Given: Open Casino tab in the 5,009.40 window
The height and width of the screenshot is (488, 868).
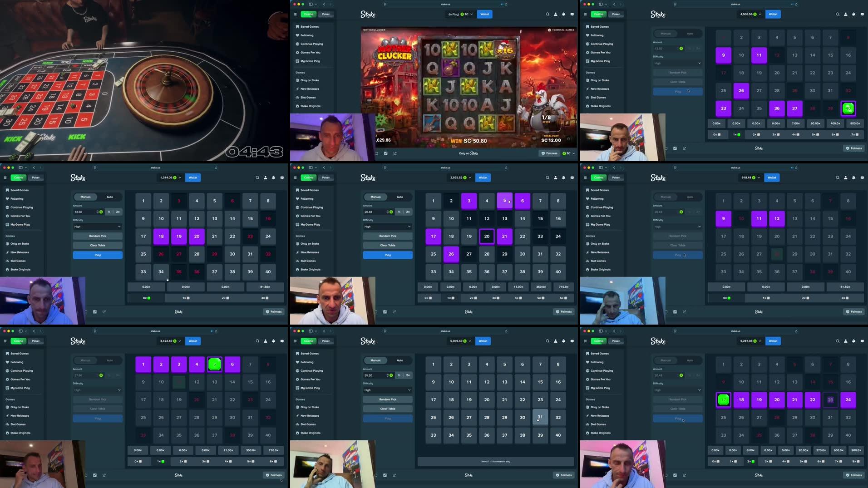Looking at the screenshot, I should tap(309, 341).
